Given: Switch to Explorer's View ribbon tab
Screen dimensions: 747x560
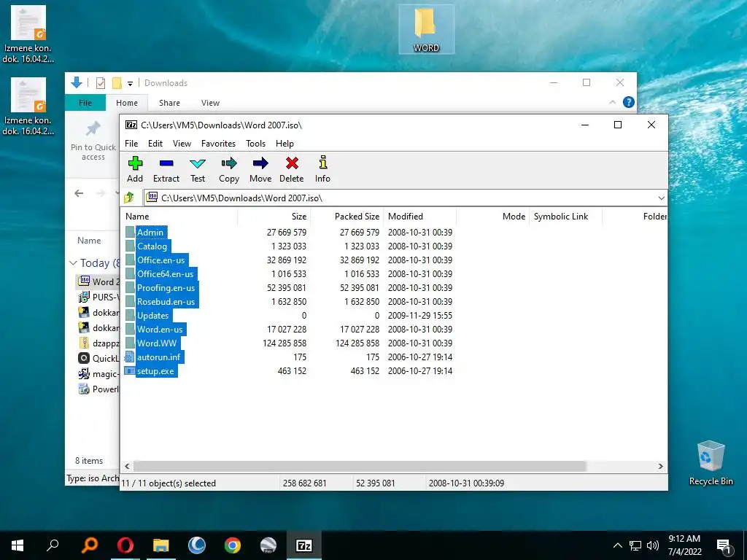Looking at the screenshot, I should point(210,103).
